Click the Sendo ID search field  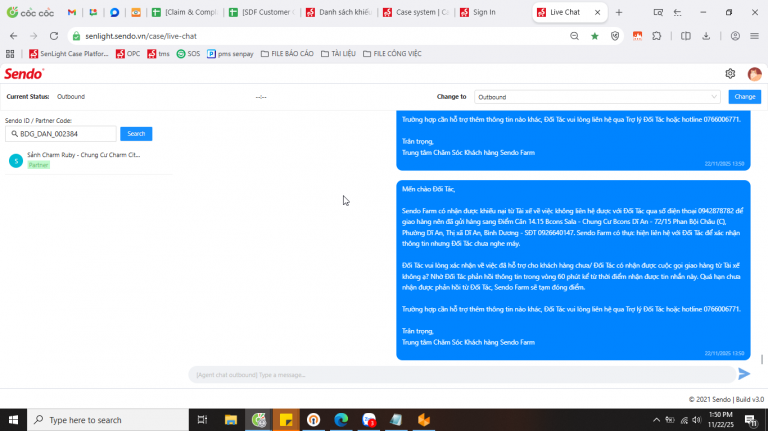point(61,134)
